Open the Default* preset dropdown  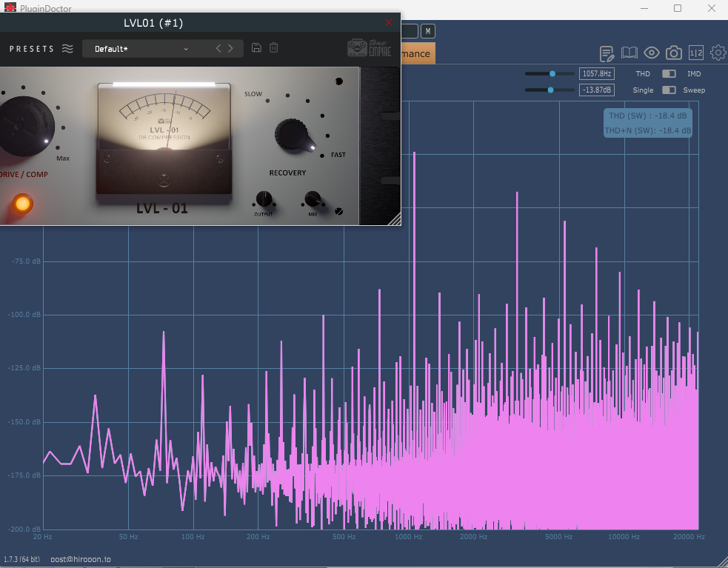(141, 49)
